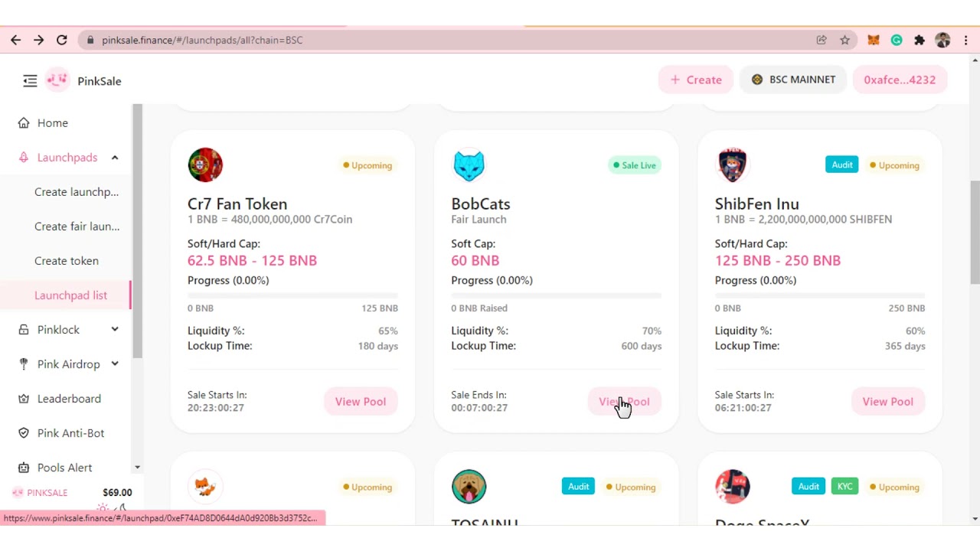This screenshot has height=551, width=980.
Task: Click the Doge SpaceX Audit badge
Action: click(x=808, y=486)
